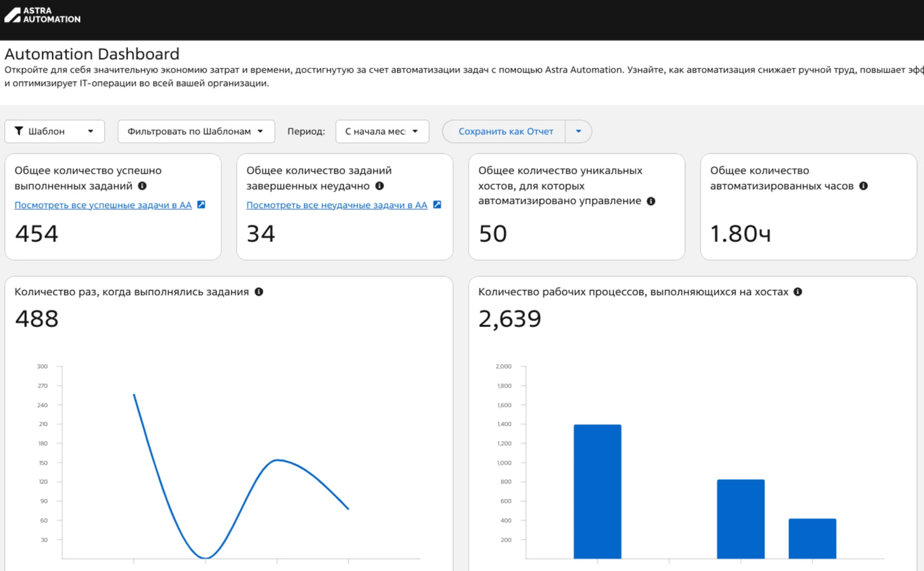
Task: Click external link icon after successful jobs link
Action: (201, 204)
